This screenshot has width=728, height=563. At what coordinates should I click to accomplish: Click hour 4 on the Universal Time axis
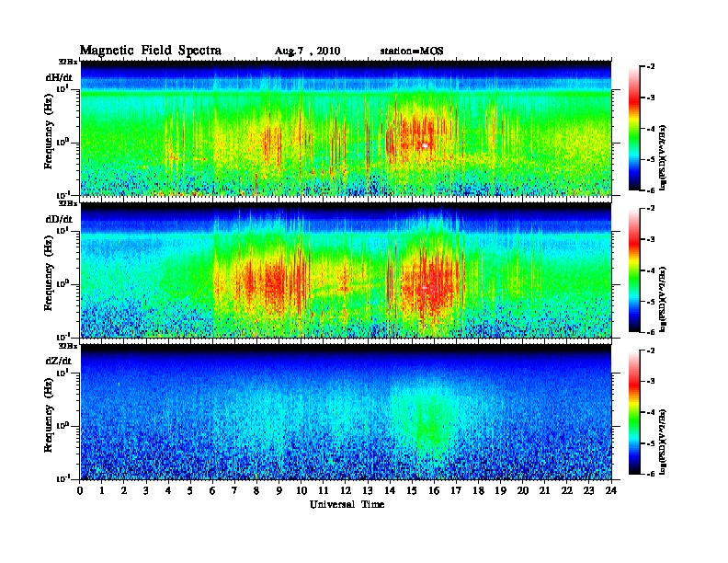coord(168,491)
